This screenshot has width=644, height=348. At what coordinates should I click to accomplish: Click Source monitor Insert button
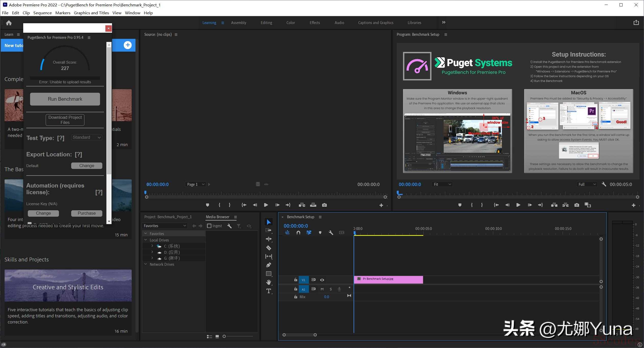click(302, 205)
